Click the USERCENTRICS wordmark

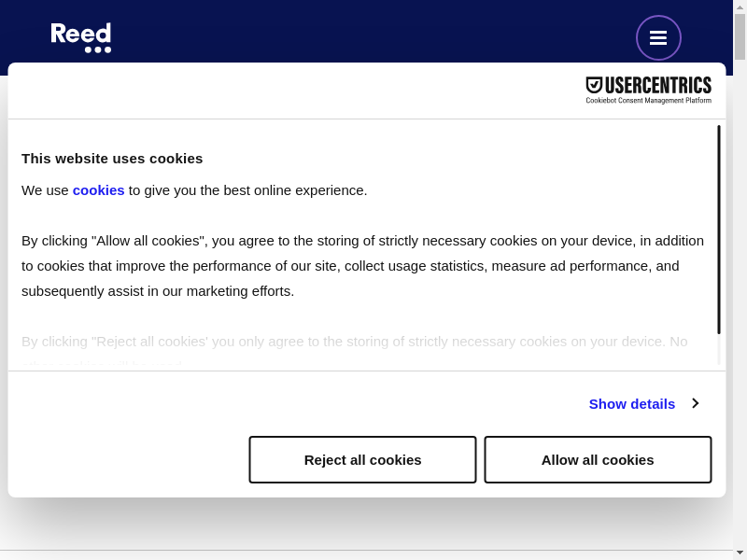click(x=657, y=86)
